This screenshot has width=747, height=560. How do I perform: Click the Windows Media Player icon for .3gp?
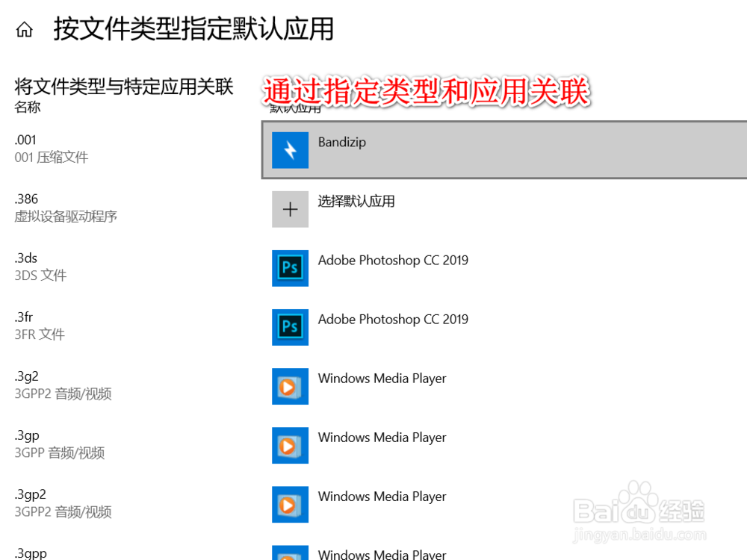pos(290,445)
